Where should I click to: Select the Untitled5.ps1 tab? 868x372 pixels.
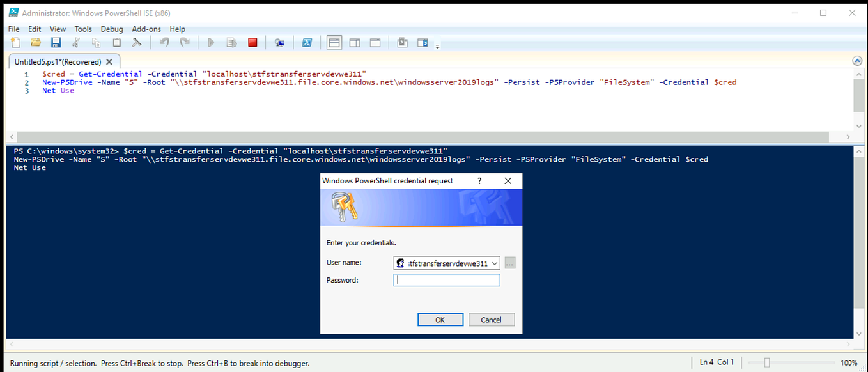[58, 61]
